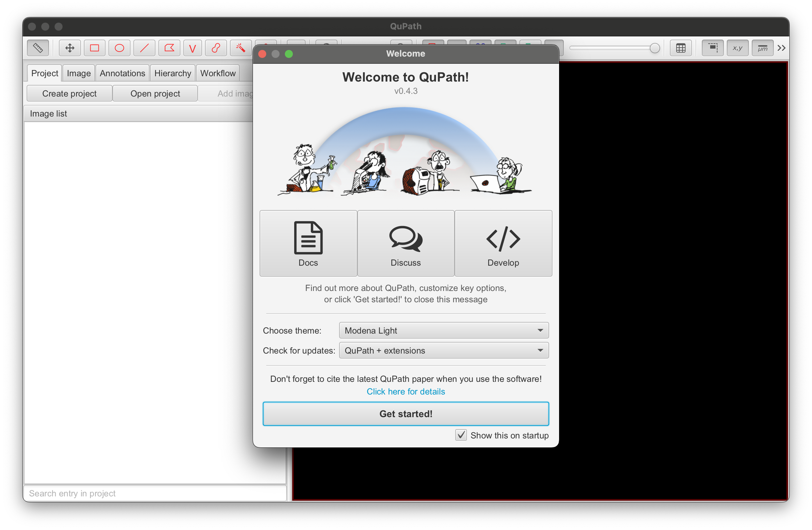The image size is (812, 530).
Task: Open the Choose theme dropdown
Action: (444, 330)
